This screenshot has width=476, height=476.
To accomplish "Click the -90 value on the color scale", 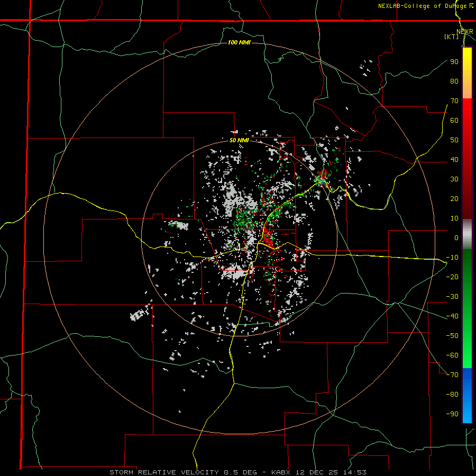I will (x=452, y=414).
